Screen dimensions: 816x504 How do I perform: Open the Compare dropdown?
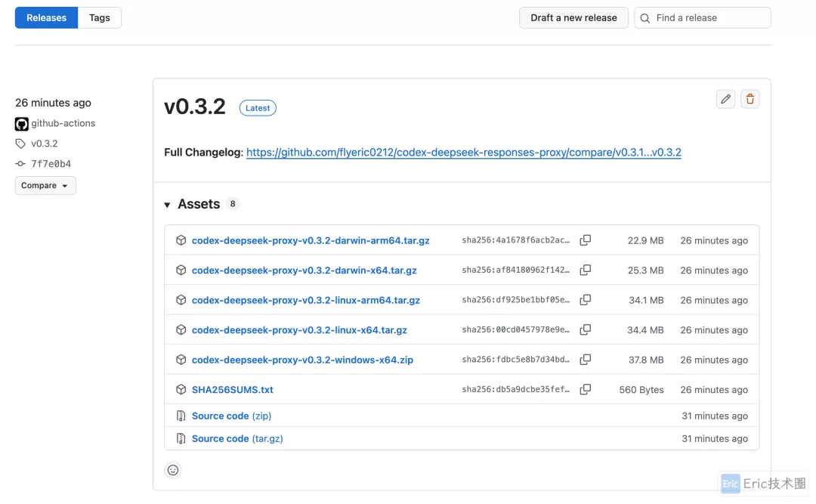click(x=45, y=185)
